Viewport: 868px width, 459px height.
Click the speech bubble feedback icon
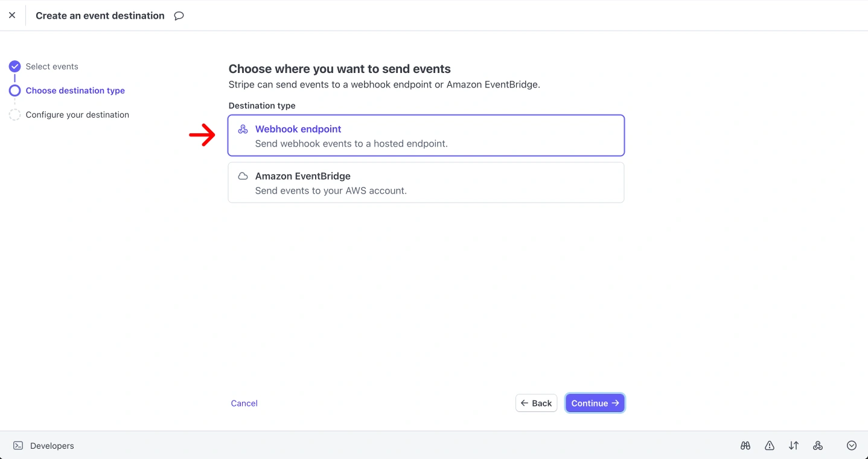[x=179, y=16]
